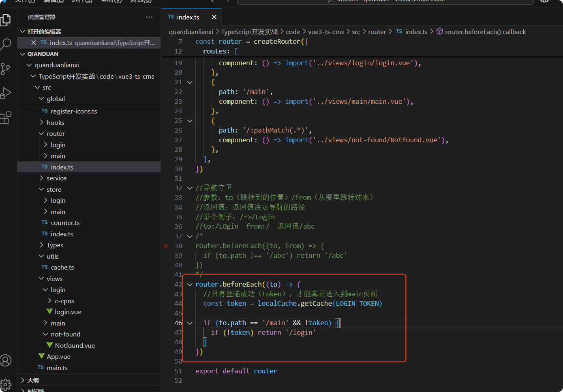Click src breadcrumb segment
The width and height of the screenshot is (563, 392).
[356, 32]
